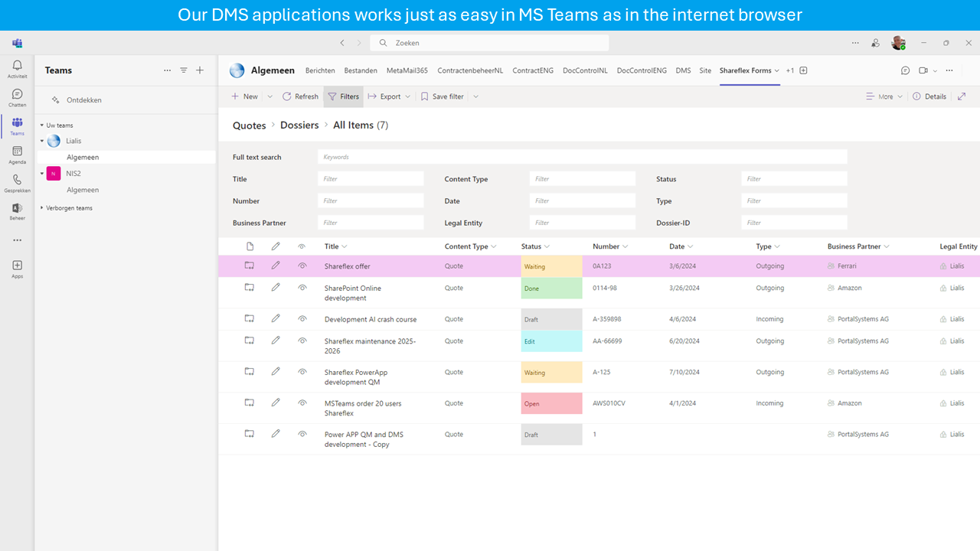Viewport: 980px width, 551px height.
Task: Click the Business Partner filter field
Action: (371, 223)
